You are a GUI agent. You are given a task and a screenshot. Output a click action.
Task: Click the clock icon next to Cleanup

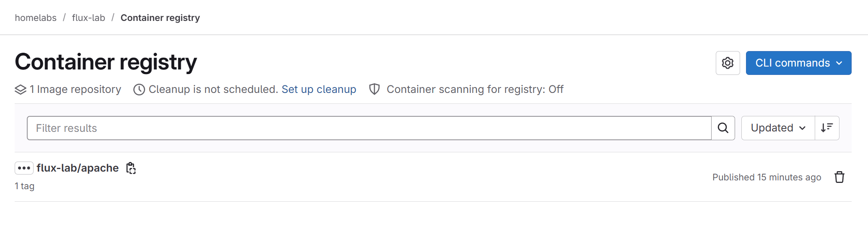pyautogui.click(x=139, y=90)
